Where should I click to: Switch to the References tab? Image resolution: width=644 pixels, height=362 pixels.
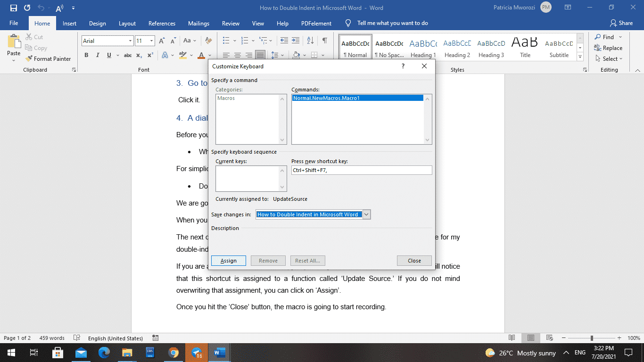pyautogui.click(x=162, y=23)
